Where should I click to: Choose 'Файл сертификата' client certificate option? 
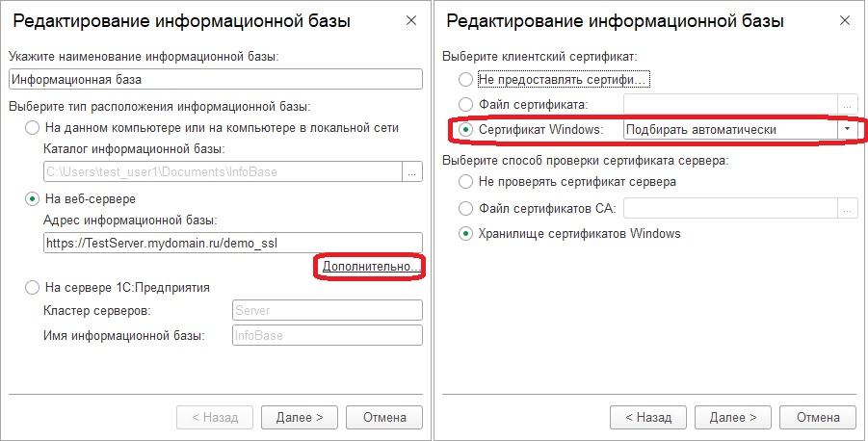[467, 104]
